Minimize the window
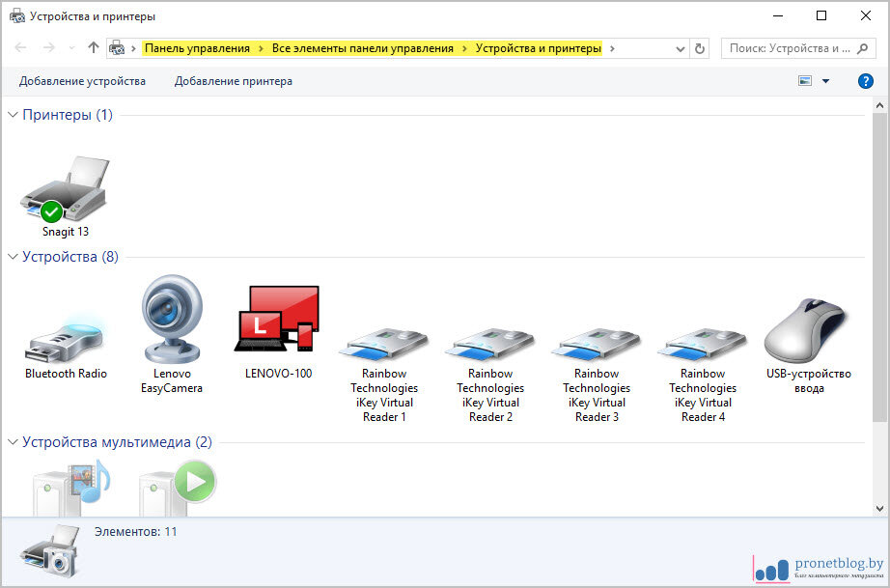 pyautogui.click(x=778, y=15)
